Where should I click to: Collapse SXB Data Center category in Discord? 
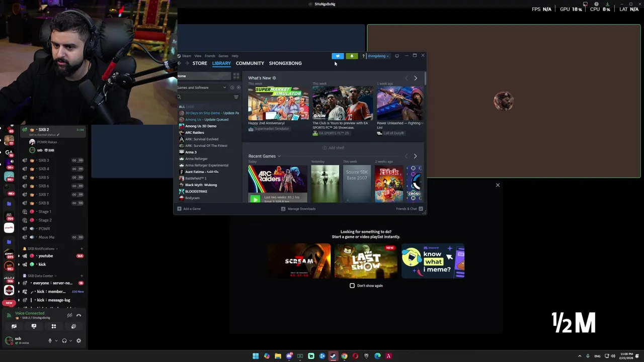point(40,276)
